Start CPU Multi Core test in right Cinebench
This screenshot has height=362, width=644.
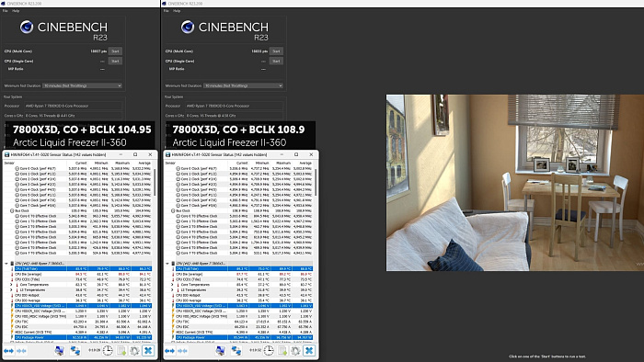click(x=276, y=51)
